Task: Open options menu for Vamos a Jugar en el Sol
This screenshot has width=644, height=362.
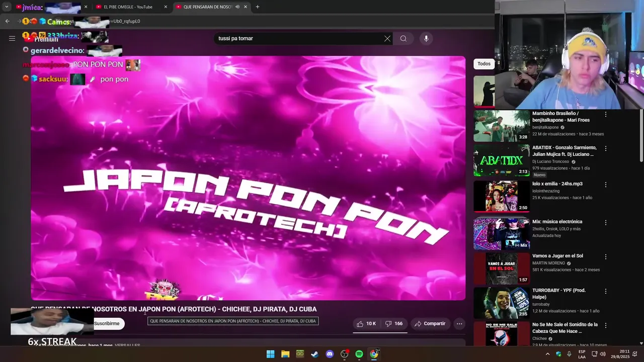Action: point(606,257)
